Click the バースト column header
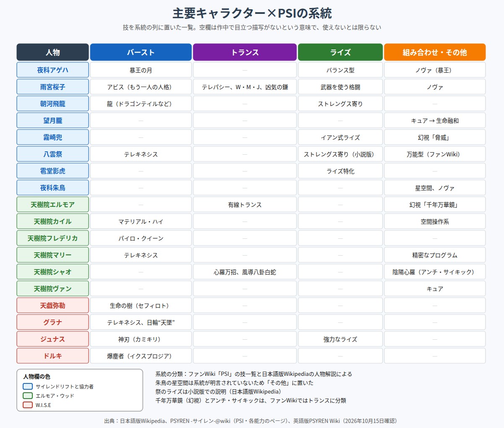The height and width of the screenshot is (428, 504). tap(141, 52)
